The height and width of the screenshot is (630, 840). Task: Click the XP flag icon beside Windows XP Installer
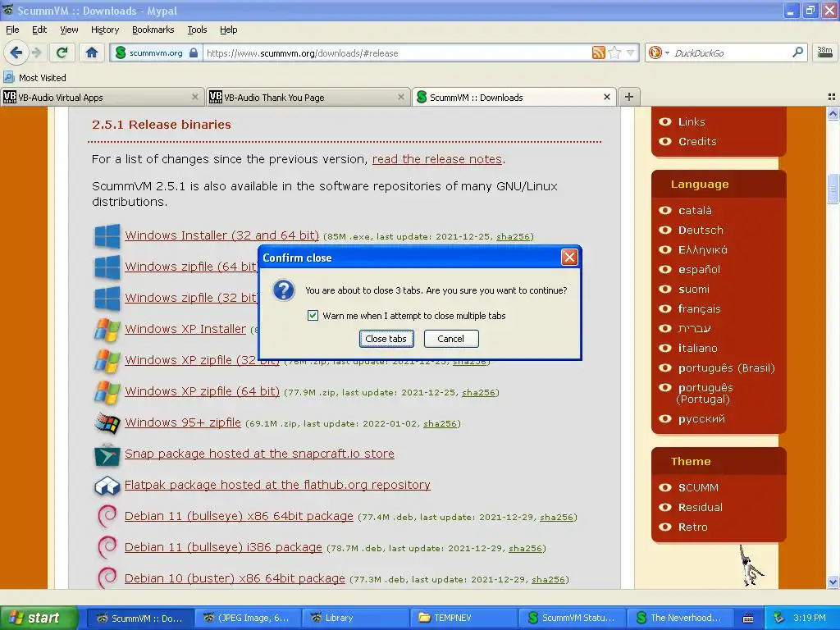click(107, 330)
